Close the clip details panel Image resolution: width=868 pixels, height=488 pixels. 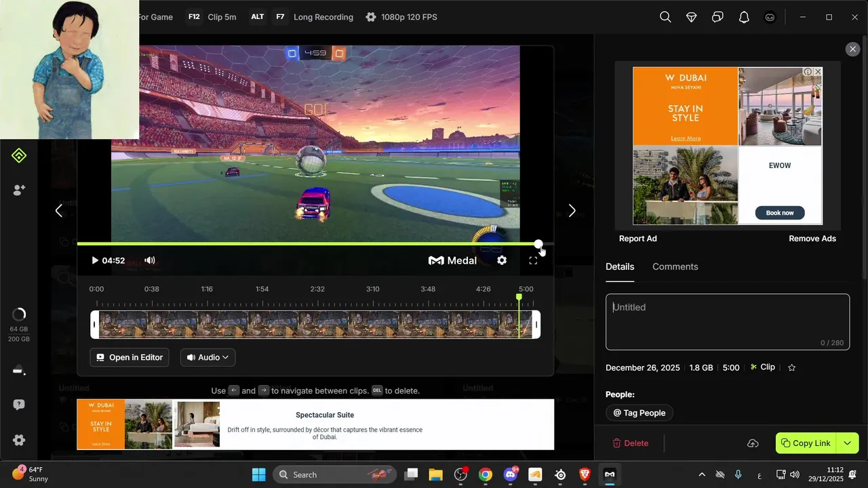pos(852,49)
